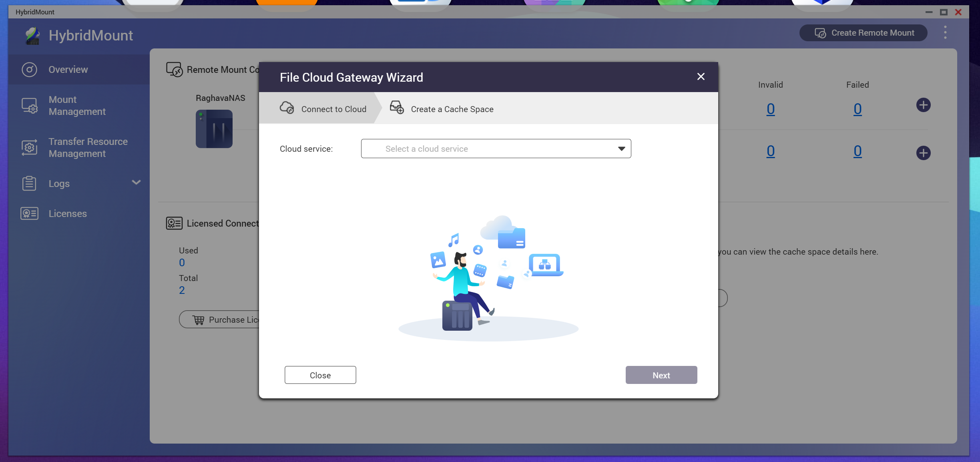The image size is (980, 462).
Task: Click the HybridMount app logo
Action: [32, 36]
